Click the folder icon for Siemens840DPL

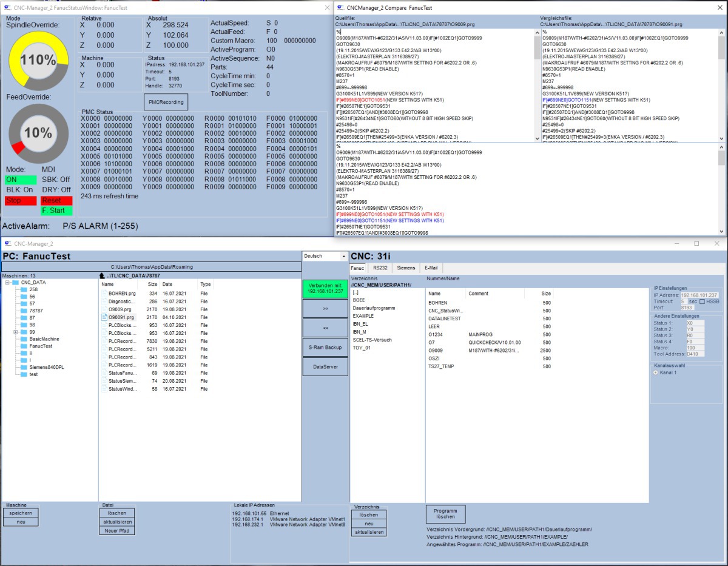tap(24, 367)
